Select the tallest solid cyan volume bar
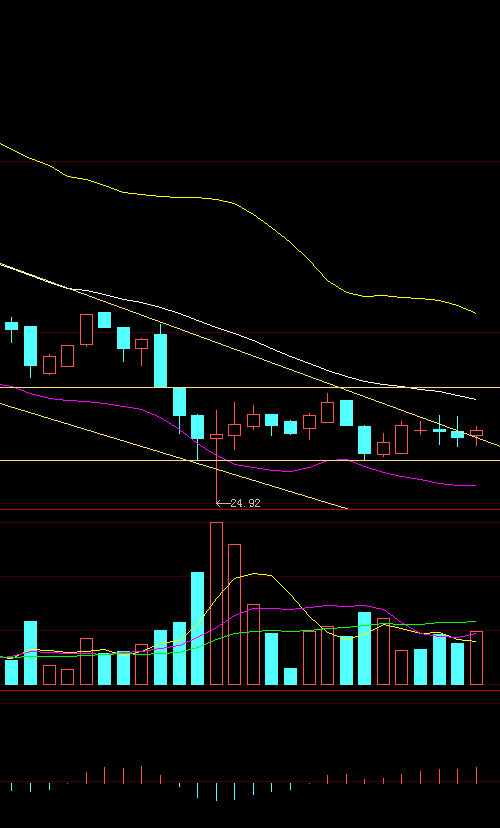 [x=197, y=628]
